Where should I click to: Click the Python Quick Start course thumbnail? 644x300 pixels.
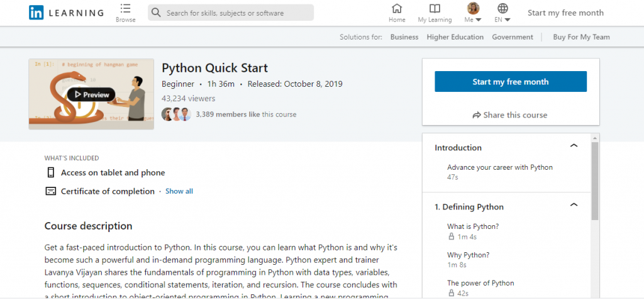coord(91,94)
